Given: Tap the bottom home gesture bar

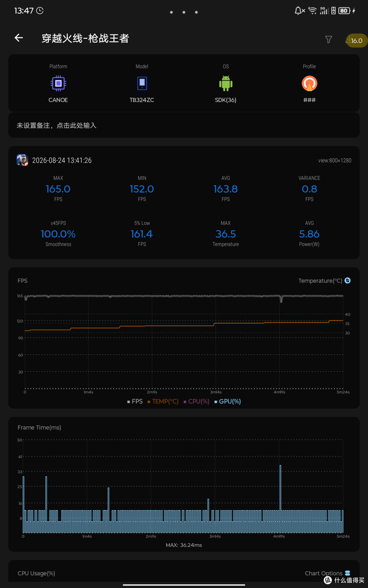Looking at the screenshot, I should coord(184,585).
